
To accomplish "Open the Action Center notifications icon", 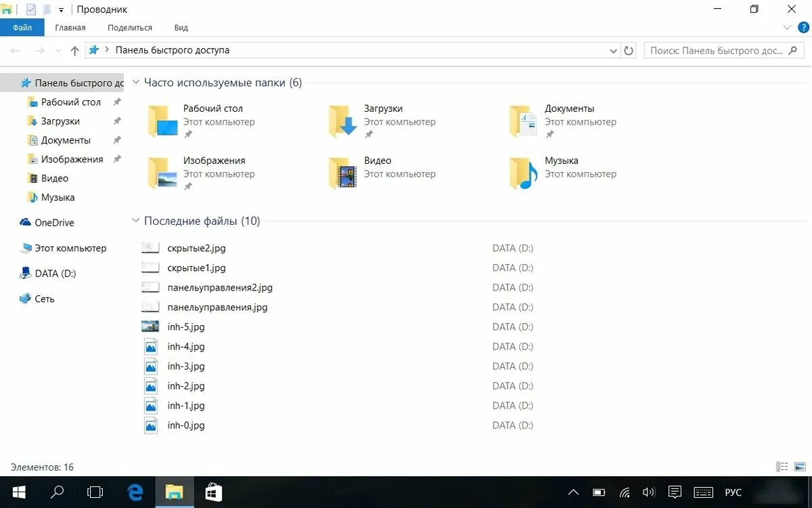I will [675, 492].
